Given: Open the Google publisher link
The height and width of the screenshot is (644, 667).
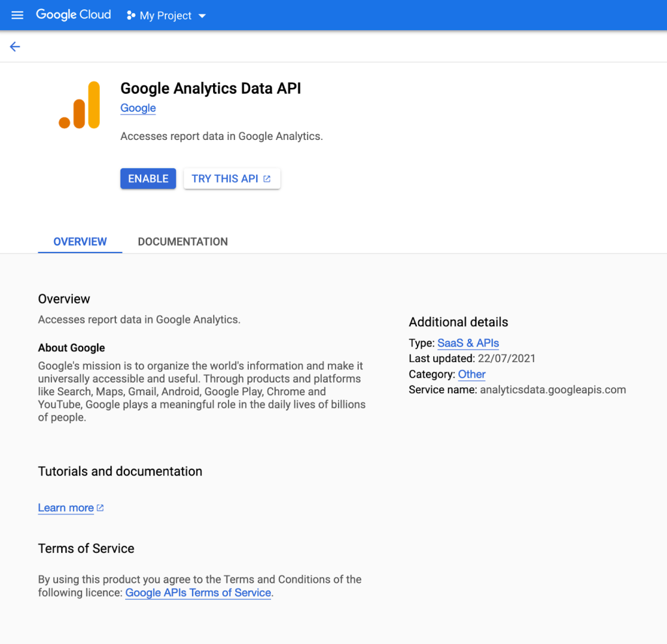Looking at the screenshot, I should click(138, 108).
